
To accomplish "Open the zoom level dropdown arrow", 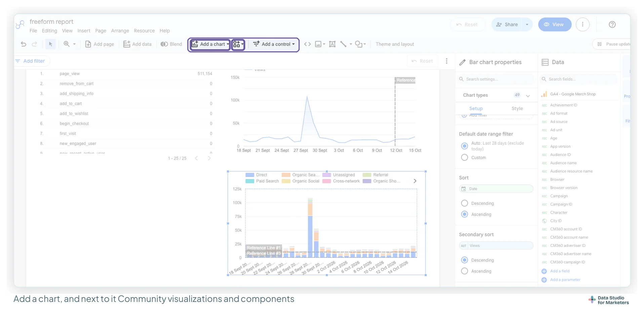I will 74,44.
